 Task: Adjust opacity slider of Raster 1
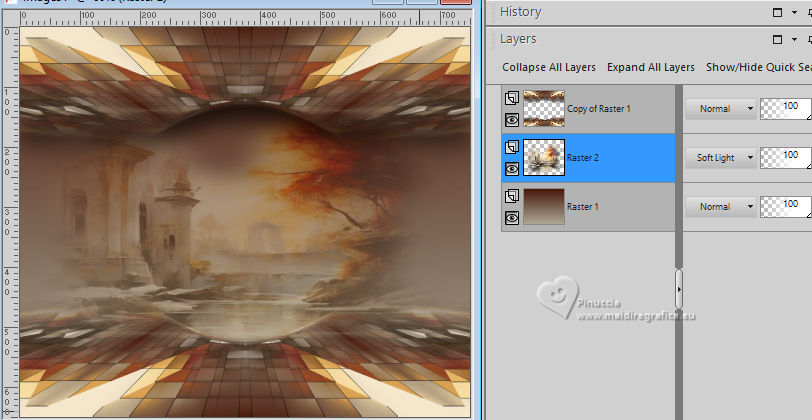(786, 207)
